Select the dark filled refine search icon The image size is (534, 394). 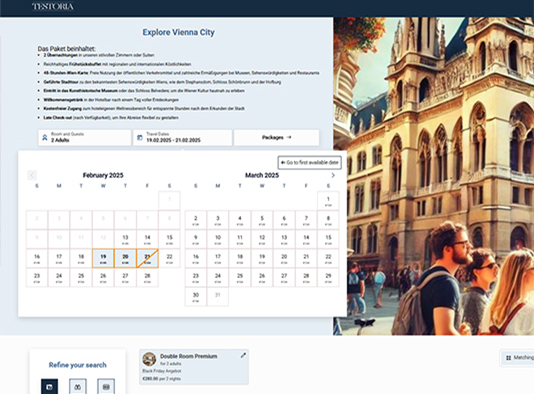tap(49, 387)
